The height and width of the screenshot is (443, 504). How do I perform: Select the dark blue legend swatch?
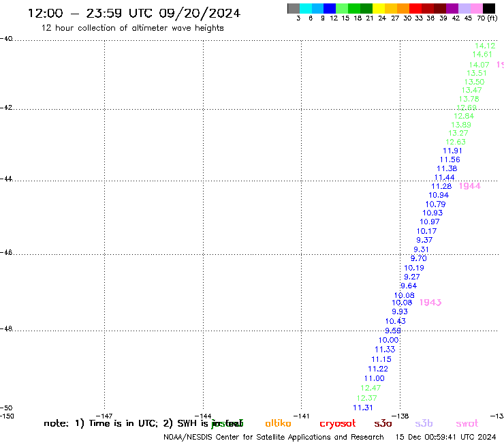(330, 8)
